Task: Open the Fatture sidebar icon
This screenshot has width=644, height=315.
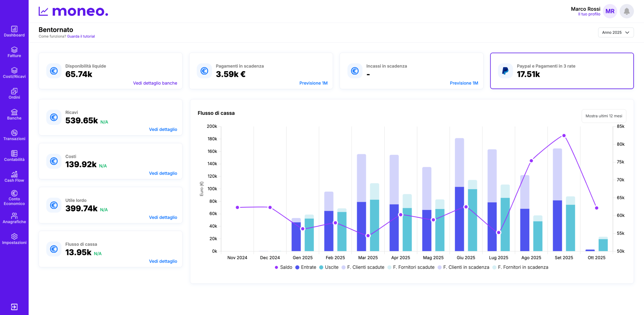Action: point(14,50)
